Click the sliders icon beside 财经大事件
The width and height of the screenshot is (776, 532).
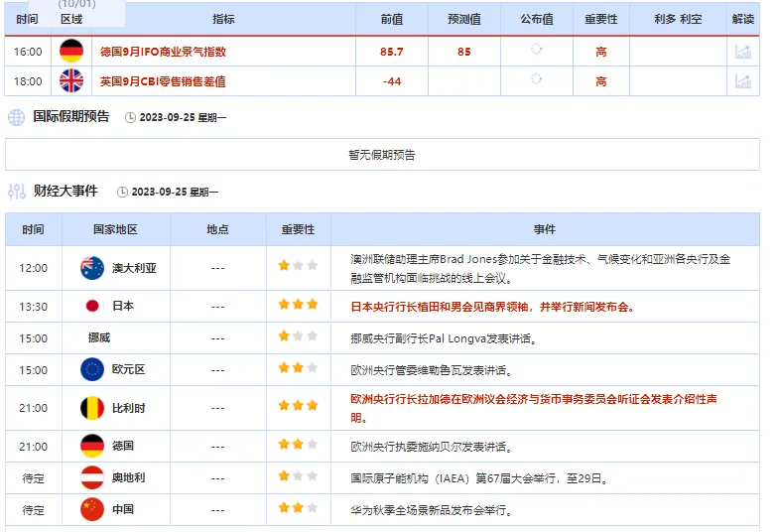click(17, 192)
